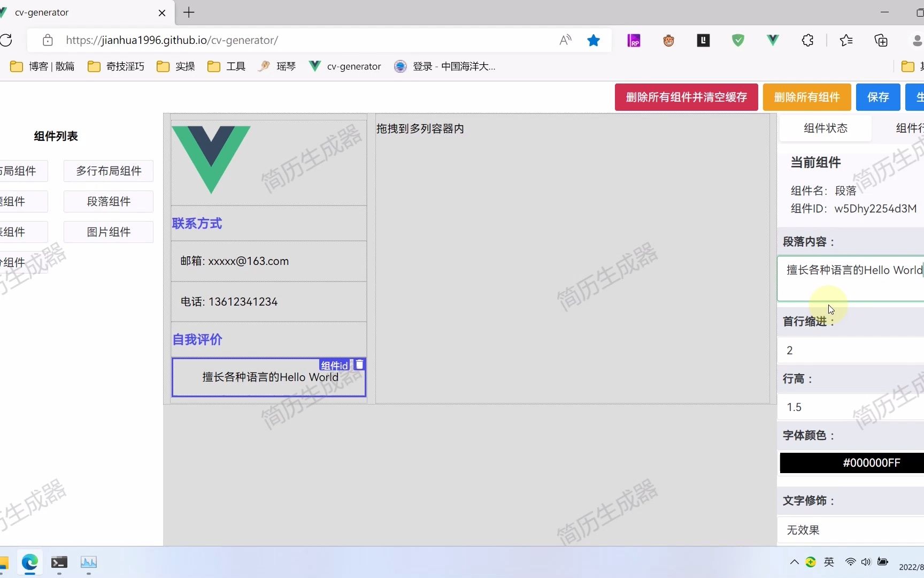Image resolution: width=924 pixels, height=578 pixels.
Task: Click the orange 删除所有组件 button
Action: pyautogui.click(x=807, y=97)
